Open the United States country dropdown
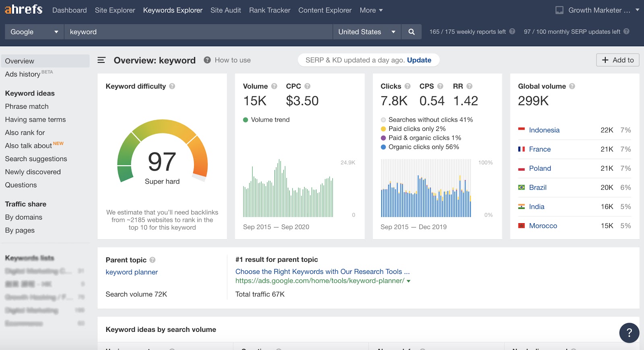Viewport: 644px width, 350px height. (367, 32)
